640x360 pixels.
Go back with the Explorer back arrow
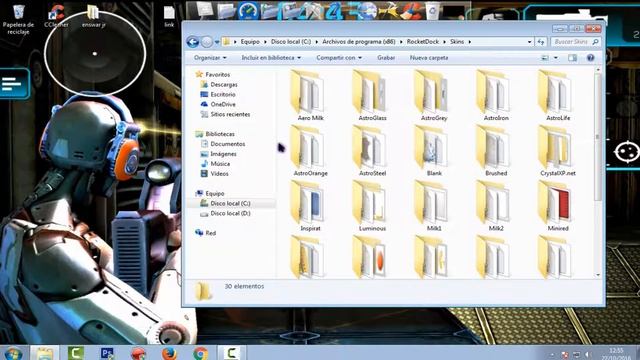pos(193,42)
